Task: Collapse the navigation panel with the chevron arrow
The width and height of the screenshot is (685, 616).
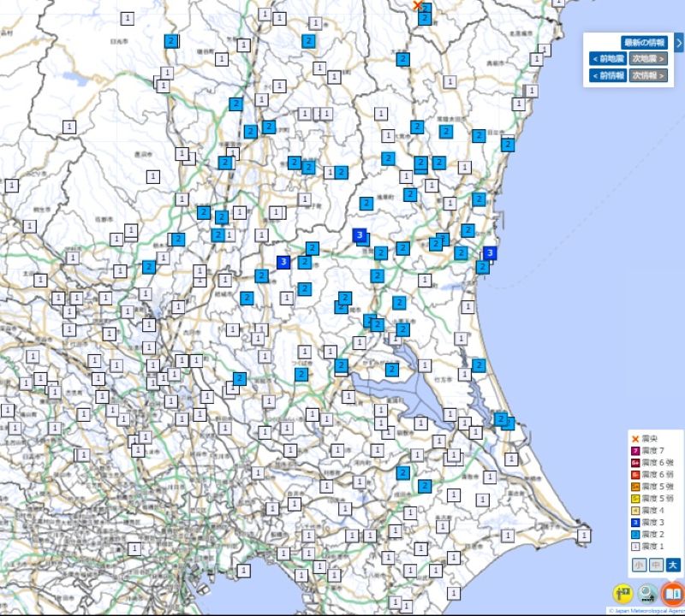Action: [x=678, y=42]
